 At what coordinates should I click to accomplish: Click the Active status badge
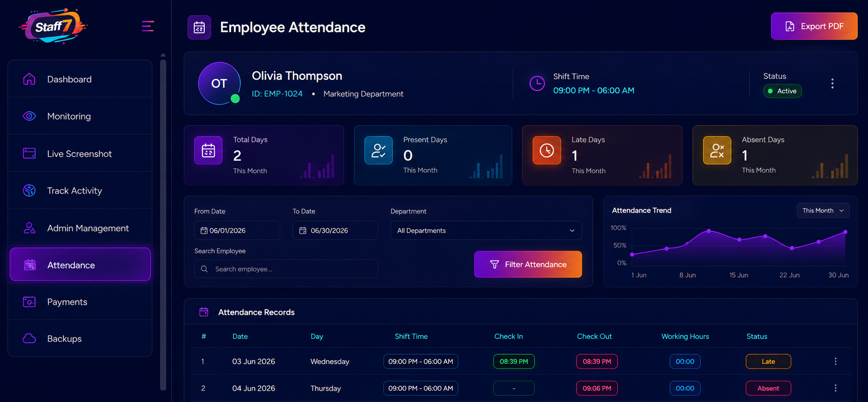click(782, 91)
